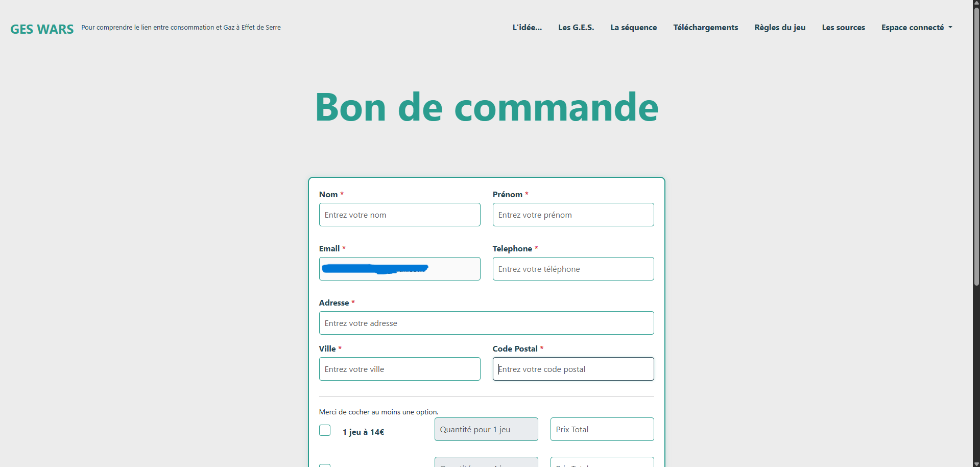Focus the Ville input field
Viewport: 980px width, 467px height.
[x=399, y=369]
